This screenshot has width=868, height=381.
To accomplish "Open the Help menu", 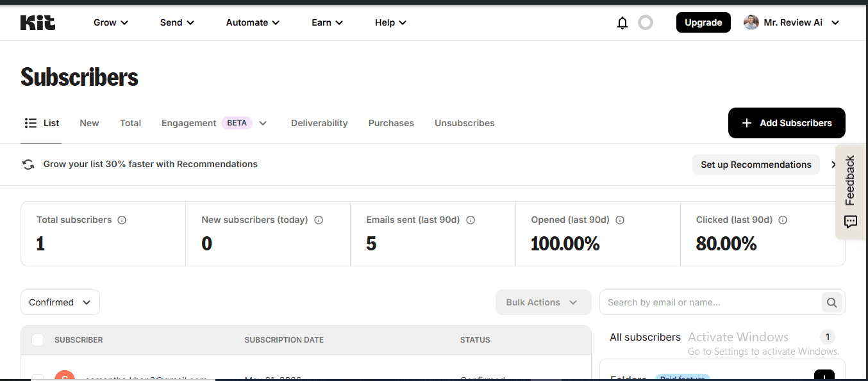I will [x=391, y=22].
